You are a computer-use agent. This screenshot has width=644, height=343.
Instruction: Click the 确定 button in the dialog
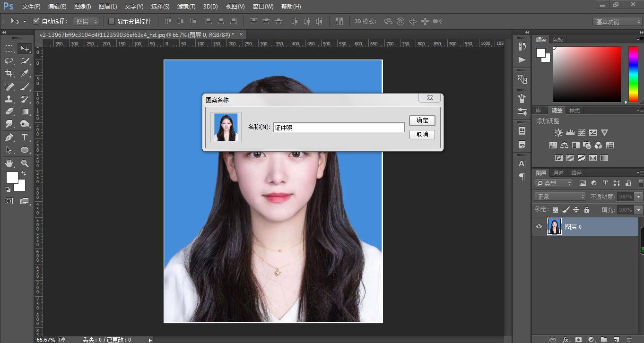click(422, 120)
